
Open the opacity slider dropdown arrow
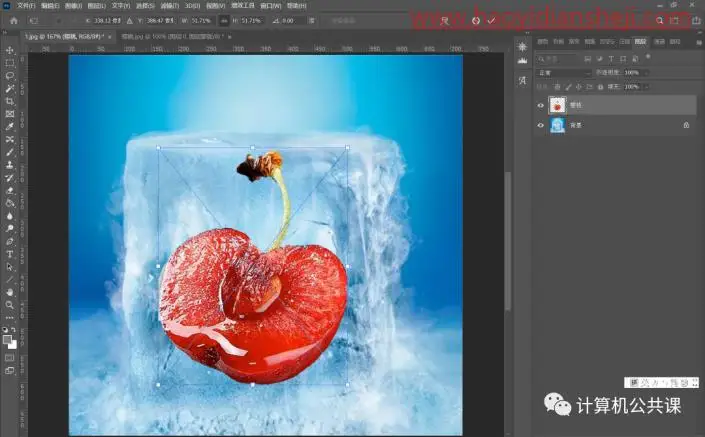[647, 73]
